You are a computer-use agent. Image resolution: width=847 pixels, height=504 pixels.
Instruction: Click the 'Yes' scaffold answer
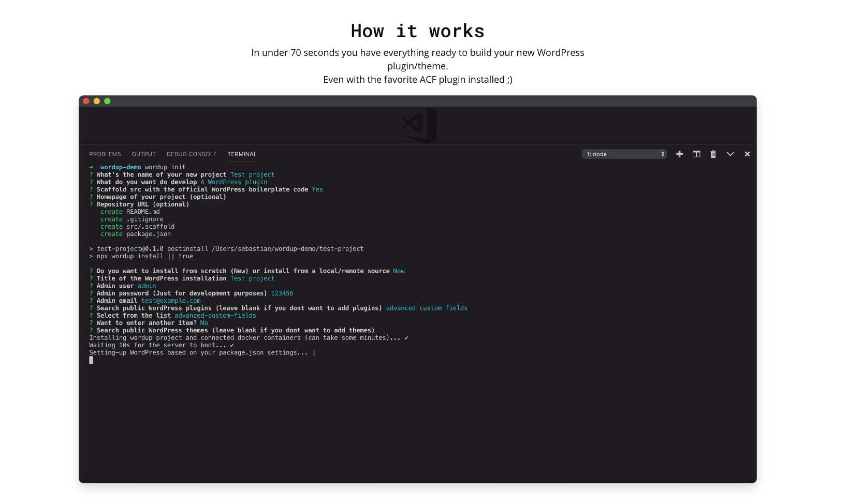pos(317,189)
